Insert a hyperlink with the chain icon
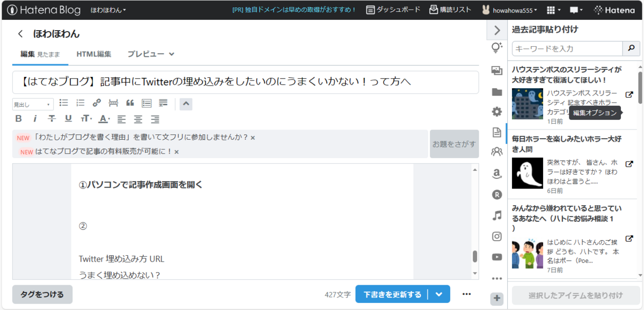This screenshot has height=310, width=644. pos(97,103)
